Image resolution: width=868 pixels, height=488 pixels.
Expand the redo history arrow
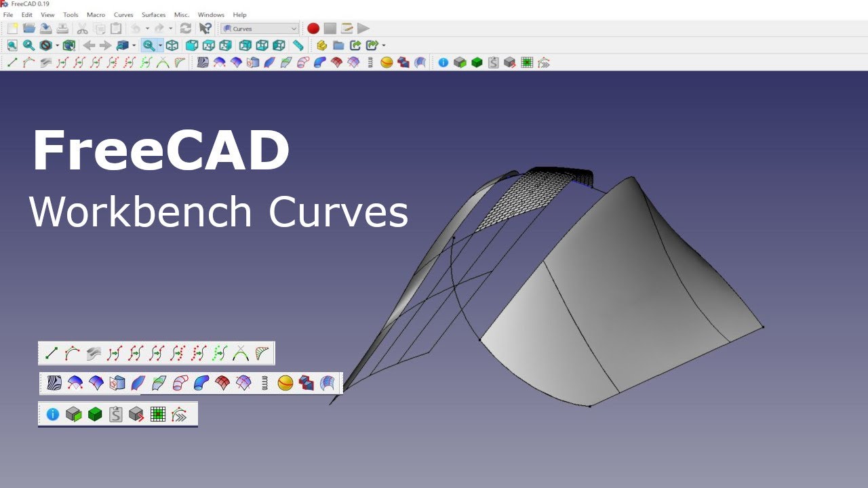coord(171,28)
